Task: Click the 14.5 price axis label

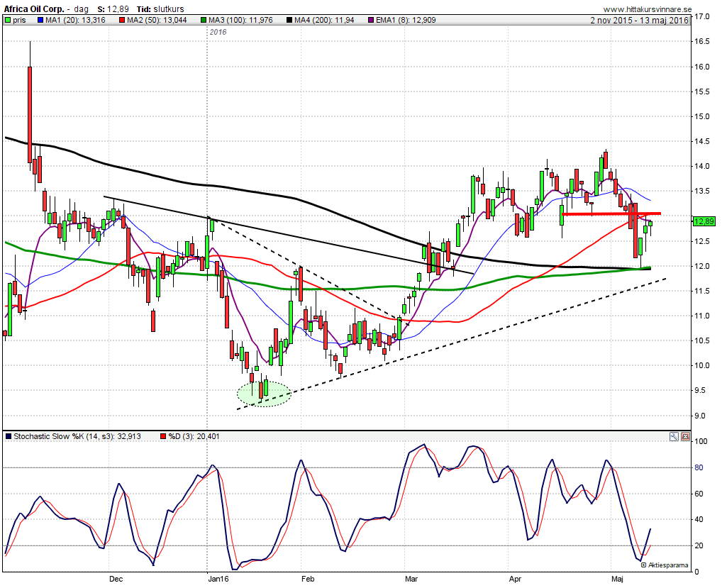Action: coord(702,141)
